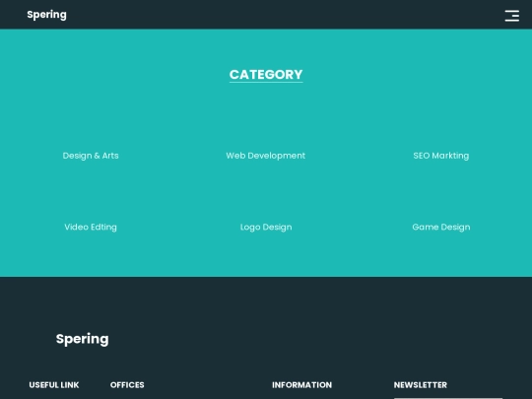Click the OFFICES footer heading

tap(127, 385)
